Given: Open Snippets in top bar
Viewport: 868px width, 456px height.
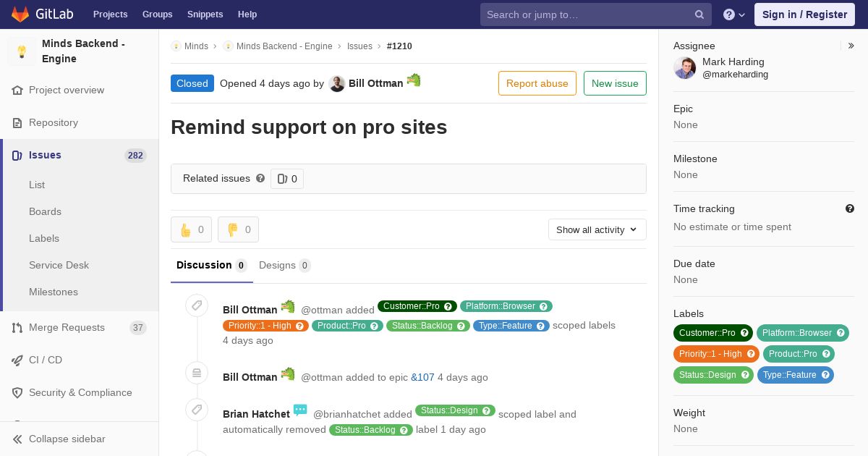Looking at the screenshot, I should tap(205, 14).
